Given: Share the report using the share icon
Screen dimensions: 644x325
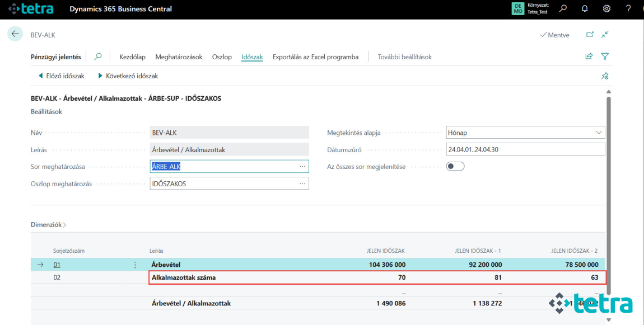Looking at the screenshot, I should [x=588, y=56].
